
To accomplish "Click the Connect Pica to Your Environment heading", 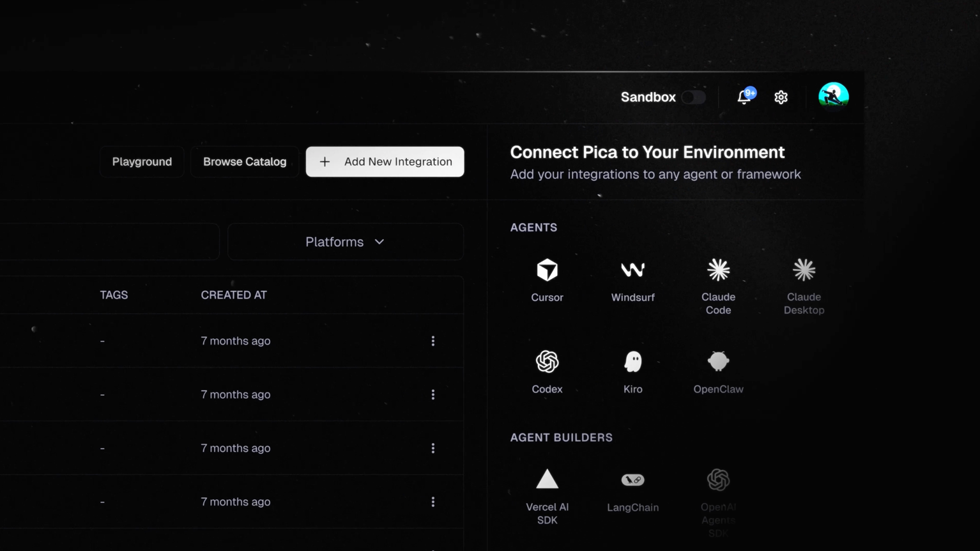I will click(647, 152).
